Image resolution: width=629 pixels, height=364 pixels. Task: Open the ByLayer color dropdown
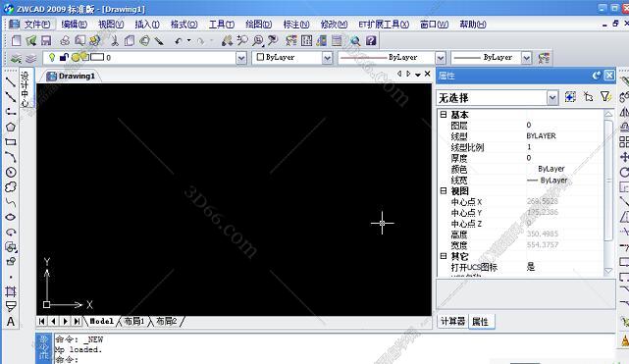pyautogui.click(x=328, y=58)
